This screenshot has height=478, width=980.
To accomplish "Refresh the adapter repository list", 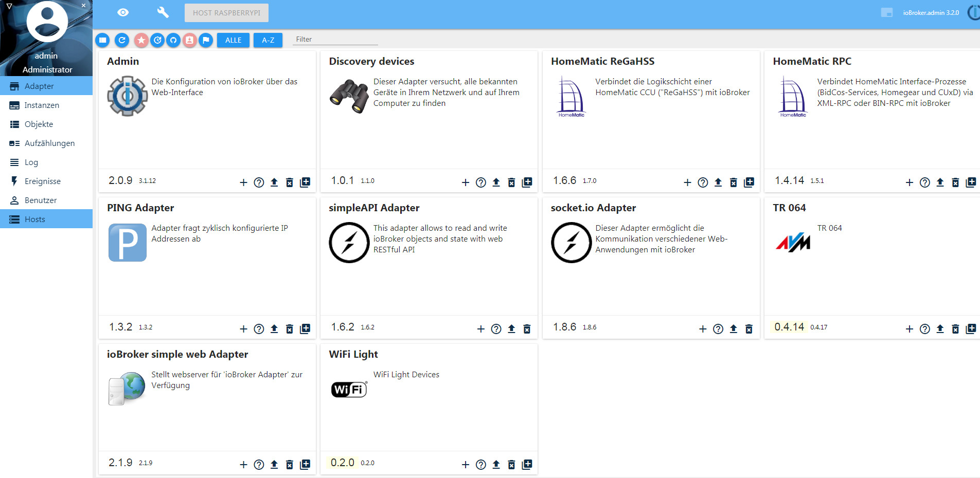I will (x=121, y=40).
